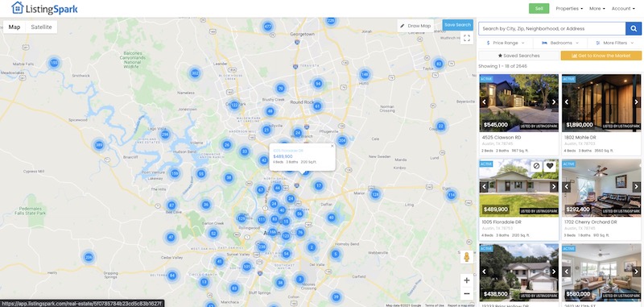Open Street View pegman icon
Screen dimensions: 644x307
point(467,257)
